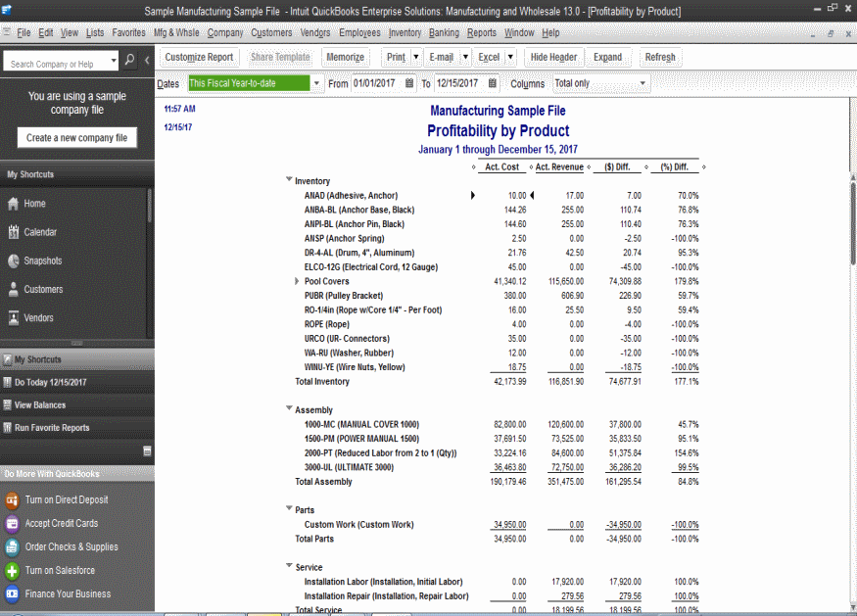The image size is (857, 616).
Task: Open the Banking menu
Action: (x=444, y=32)
